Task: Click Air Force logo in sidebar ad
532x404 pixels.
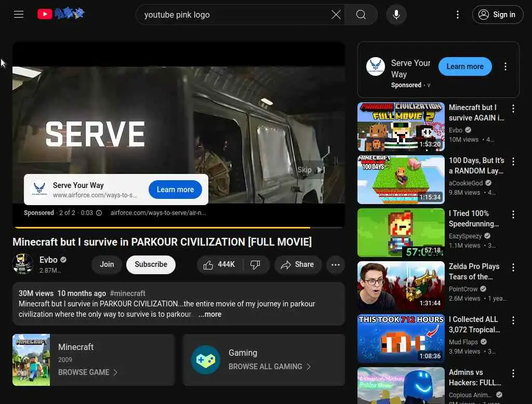Action: pyautogui.click(x=376, y=66)
